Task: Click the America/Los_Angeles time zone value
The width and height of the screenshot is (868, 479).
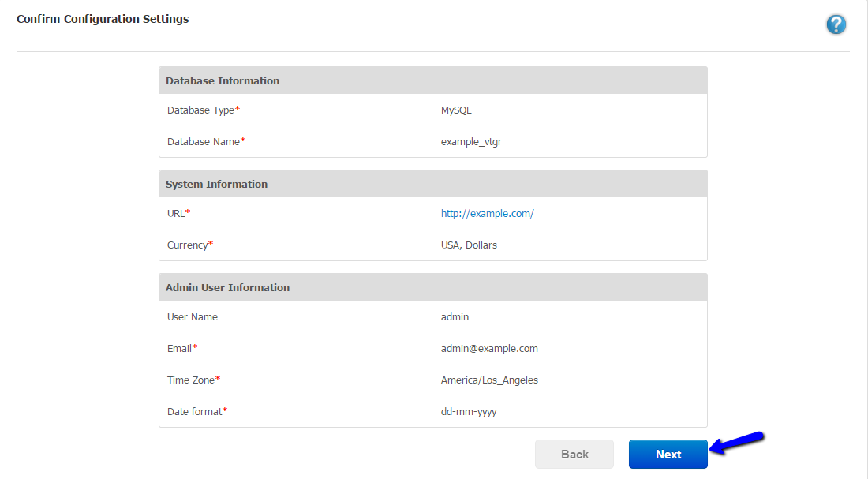Action: coord(489,380)
